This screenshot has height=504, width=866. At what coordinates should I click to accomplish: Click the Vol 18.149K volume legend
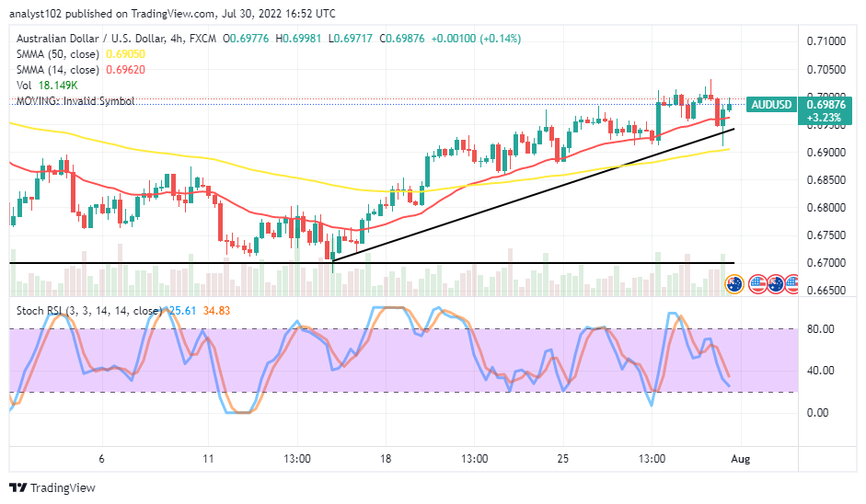[x=47, y=86]
